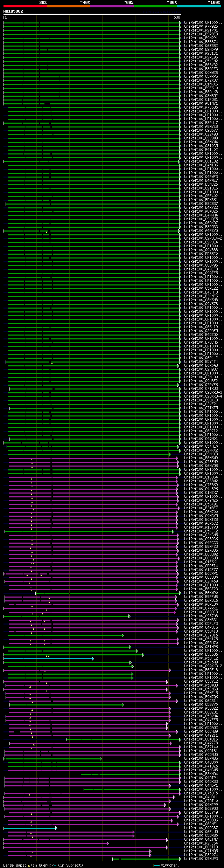Select label UniRef100_C0S8W2
The image size is (224, 868).
click(x=201, y=481)
